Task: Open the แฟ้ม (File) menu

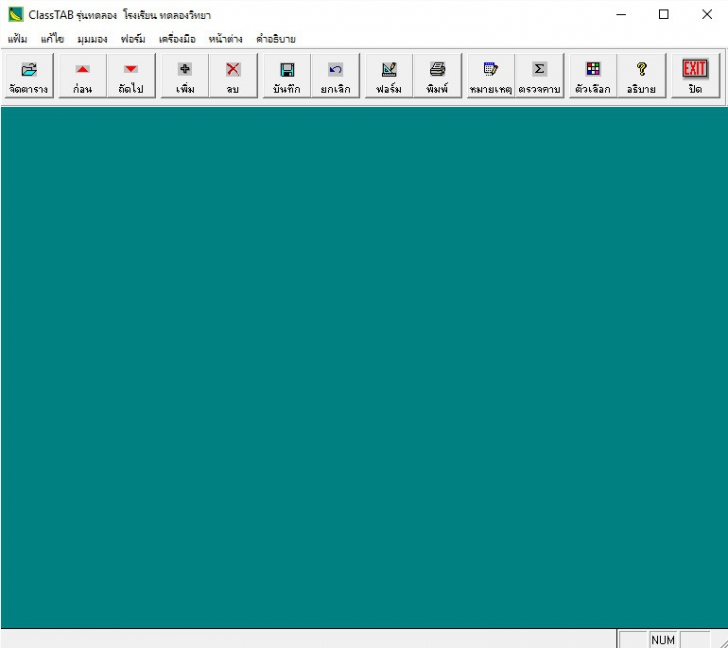Action: (17, 39)
